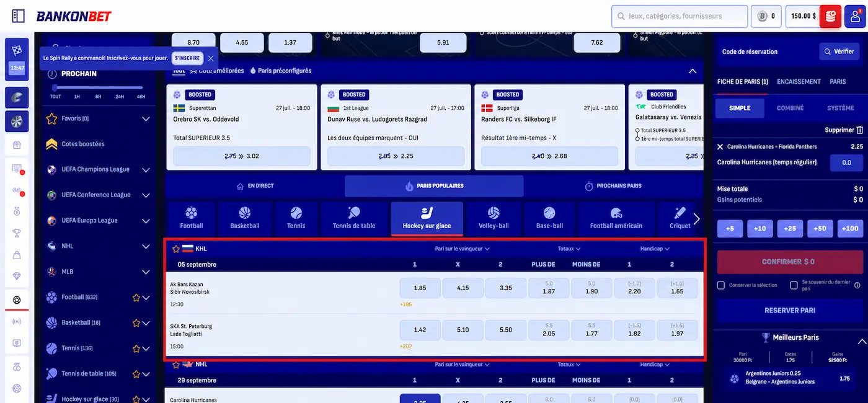Open the KHL Handicap market dropdown
Viewport: 868px width, 403px height.
(x=655, y=249)
